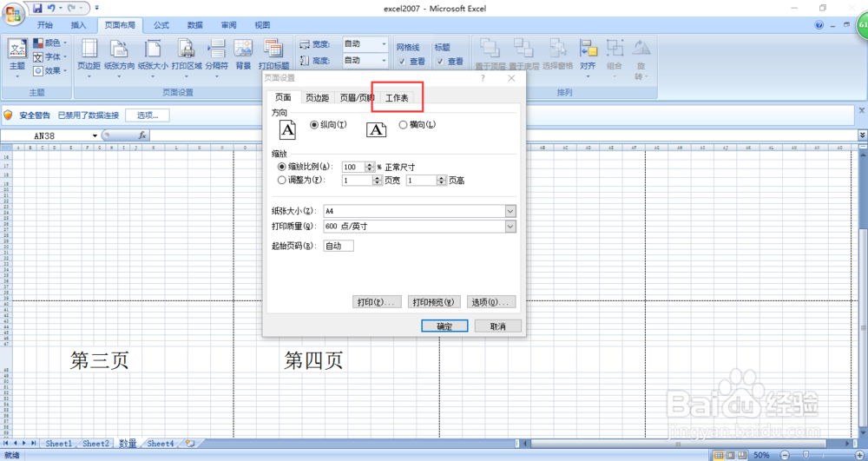868x461 pixels.
Task: Switch to the 页面 dialog tab
Action: coord(283,97)
